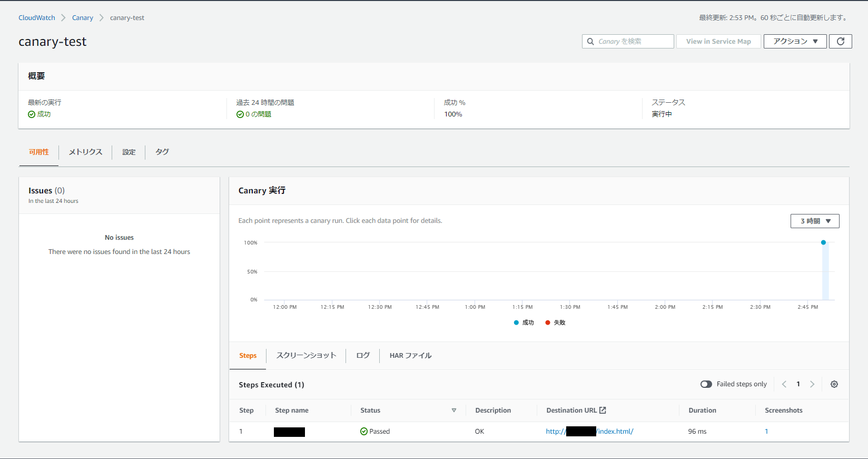
Task: Go to previous steps page arrow
Action: [x=784, y=384]
